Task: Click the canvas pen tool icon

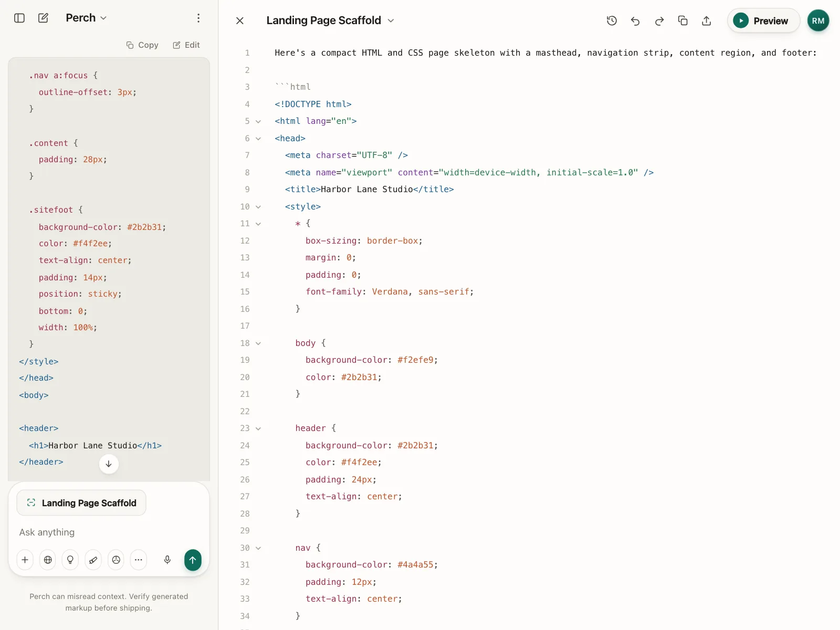Action: click(93, 560)
